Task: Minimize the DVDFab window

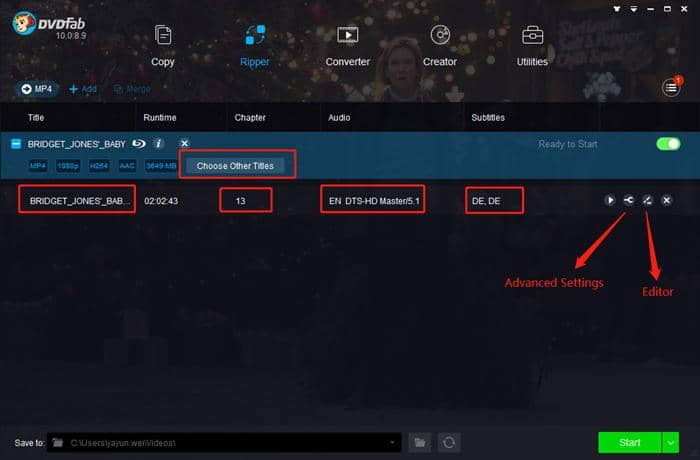Action: click(x=650, y=8)
